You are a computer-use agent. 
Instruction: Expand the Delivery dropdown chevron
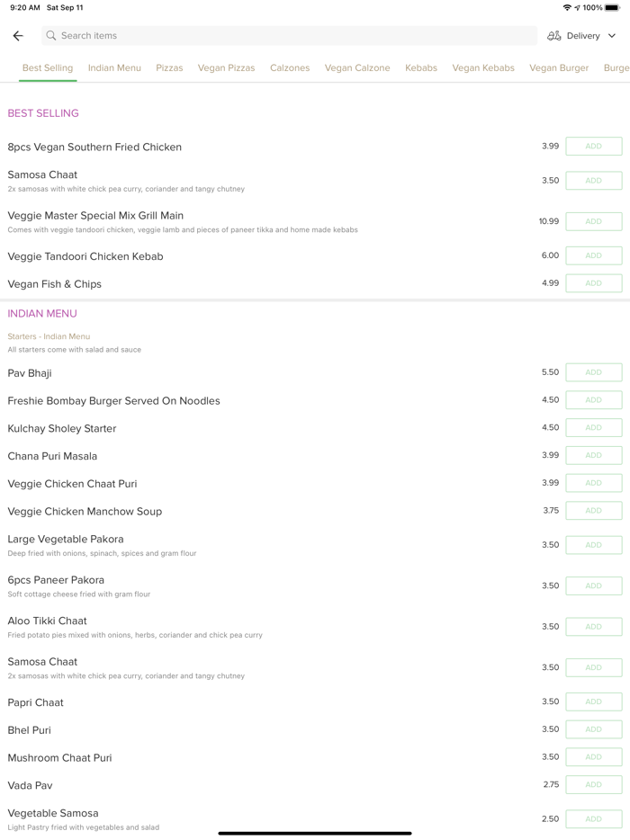click(x=612, y=36)
